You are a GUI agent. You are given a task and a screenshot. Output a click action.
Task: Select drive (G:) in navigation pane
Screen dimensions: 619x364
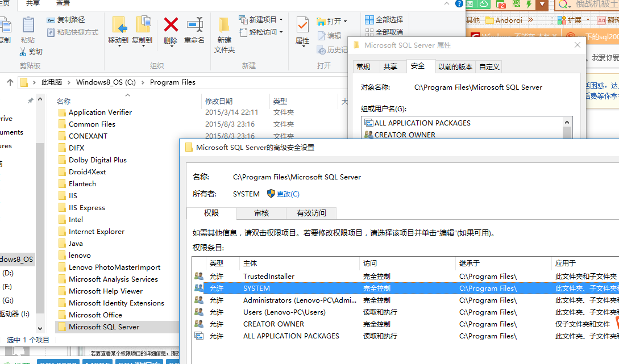click(7, 300)
